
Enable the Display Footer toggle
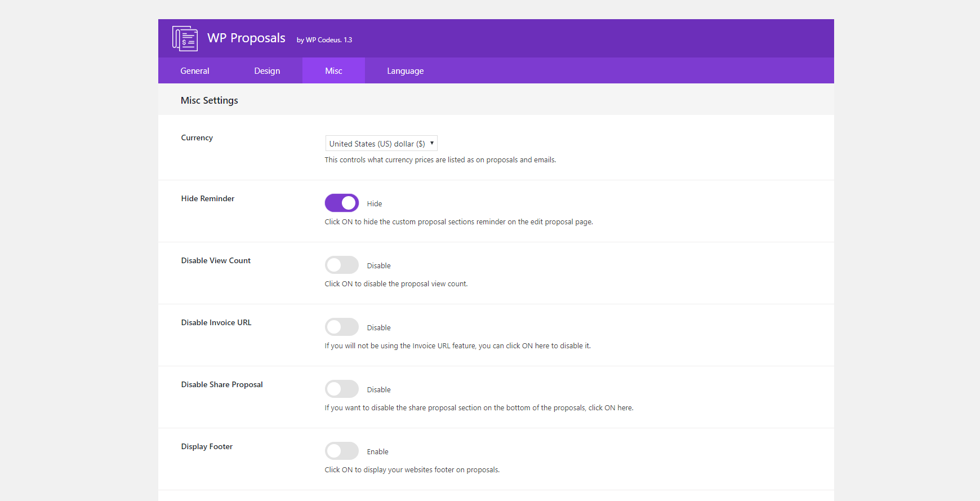[342, 451]
